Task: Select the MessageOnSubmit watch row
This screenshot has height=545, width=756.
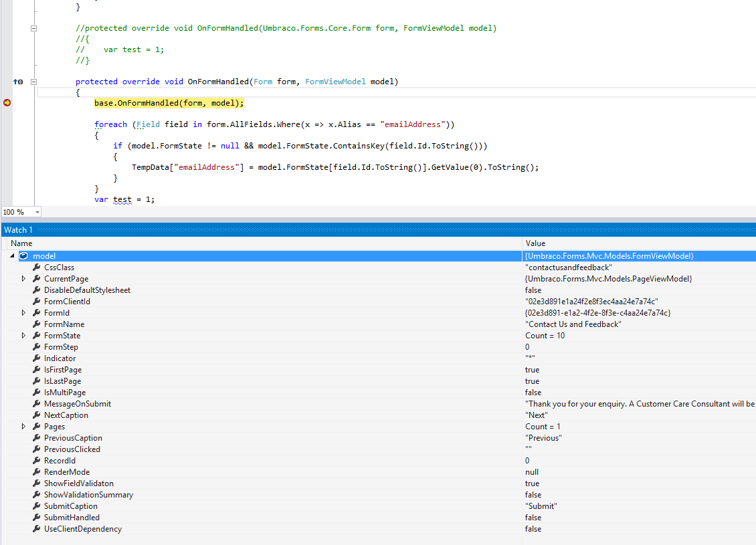Action: 381,404
